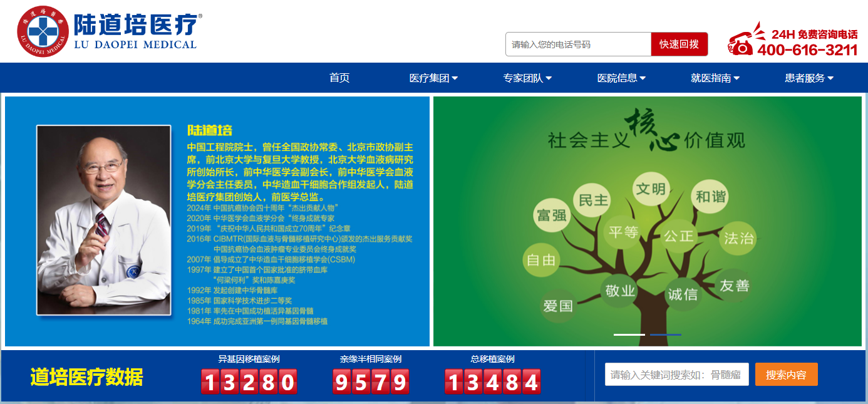Image resolution: width=868 pixels, height=404 pixels.
Task: Click the 道培医疗数据 yellow heading
Action: point(86,377)
